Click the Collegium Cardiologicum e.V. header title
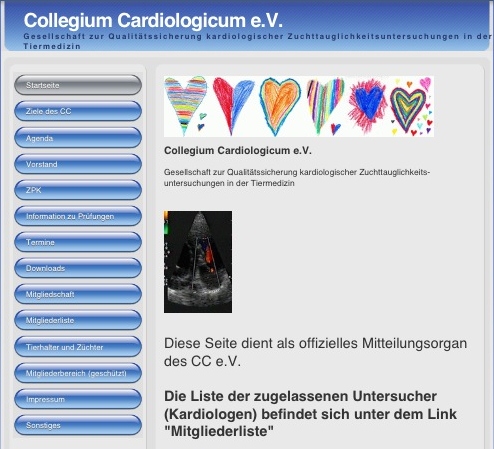Screen dimensions: 494x449 click(x=153, y=20)
